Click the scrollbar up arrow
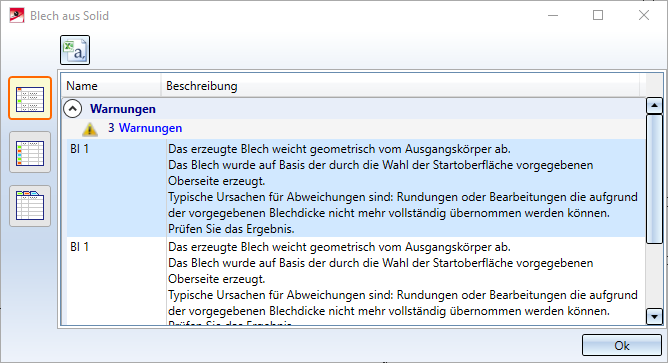Image resolution: width=668 pixels, height=363 pixels. click(654, 106)
